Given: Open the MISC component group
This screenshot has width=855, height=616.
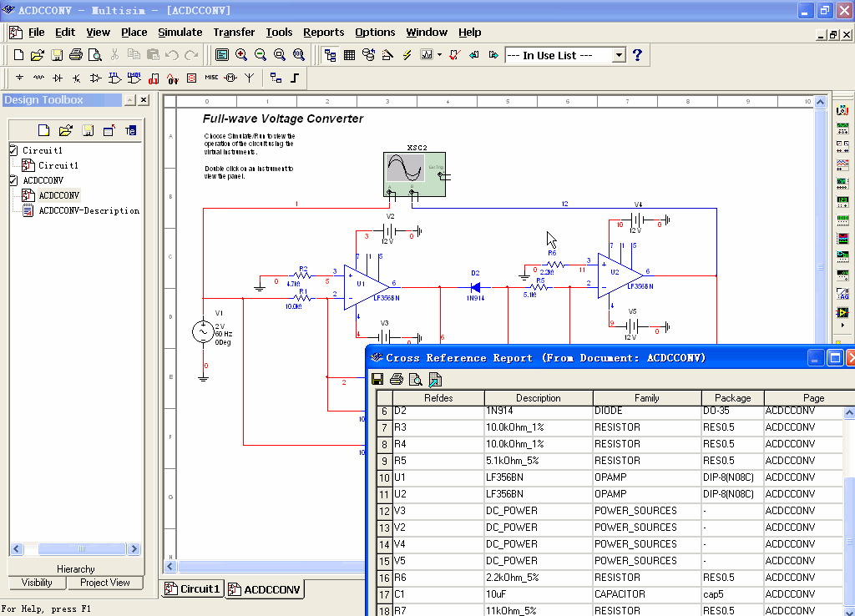Looking at the screenshot, I should (211, 78).
